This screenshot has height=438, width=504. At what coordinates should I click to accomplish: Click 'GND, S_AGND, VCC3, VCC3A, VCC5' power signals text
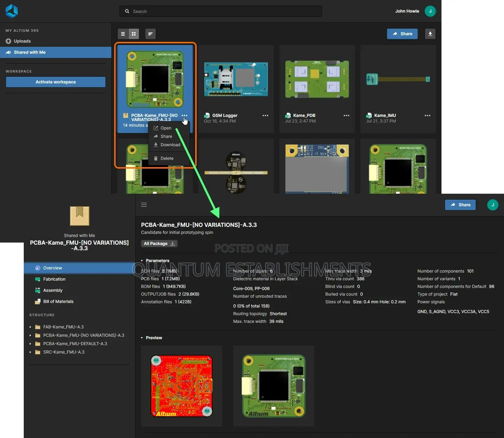tap(453, 312)
